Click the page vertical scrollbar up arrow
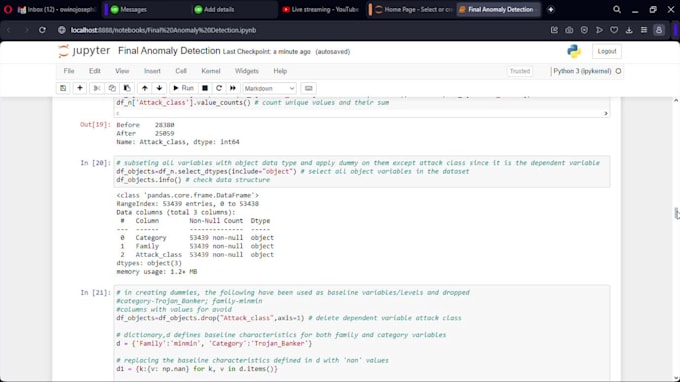 [676, 101]
